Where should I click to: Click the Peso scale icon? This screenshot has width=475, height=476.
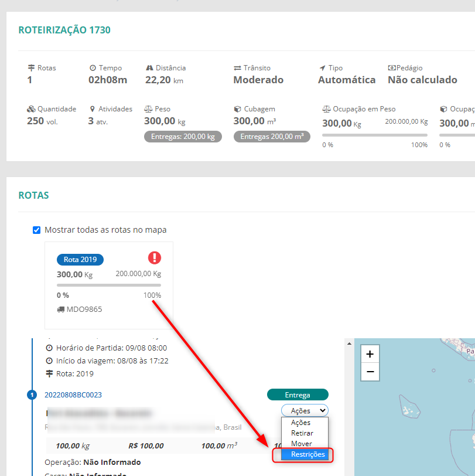tap(148, 108)
